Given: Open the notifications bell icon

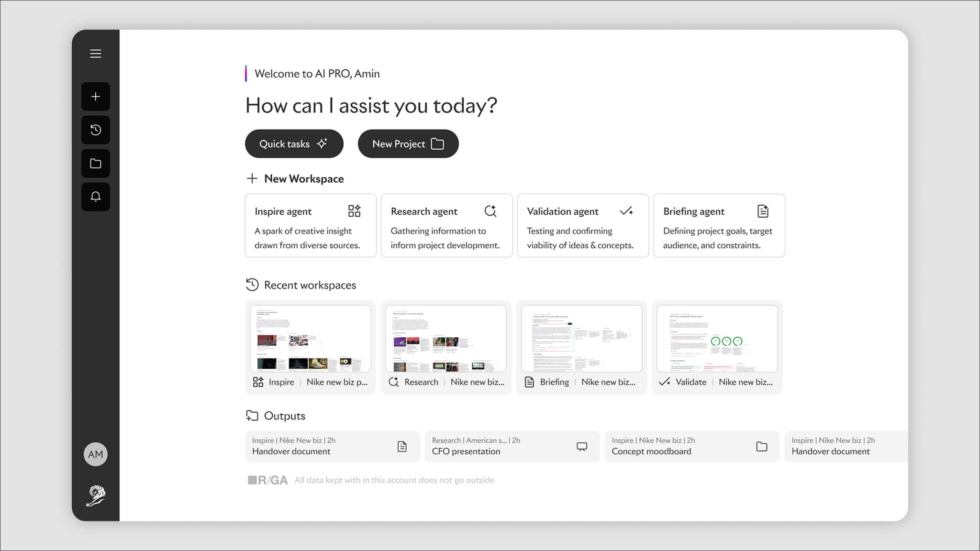Looking at the screenshot, I should coord(96,197).
